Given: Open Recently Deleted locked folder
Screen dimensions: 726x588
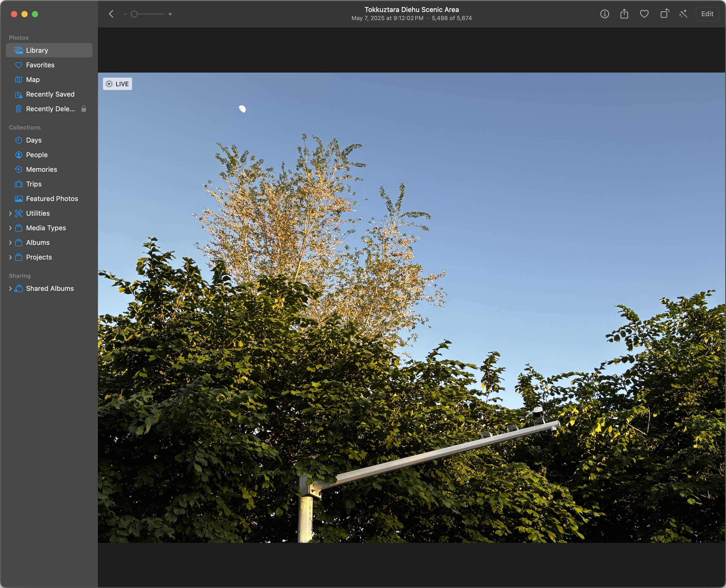Looking at the screenshot, I should click(x=50, y=109).
